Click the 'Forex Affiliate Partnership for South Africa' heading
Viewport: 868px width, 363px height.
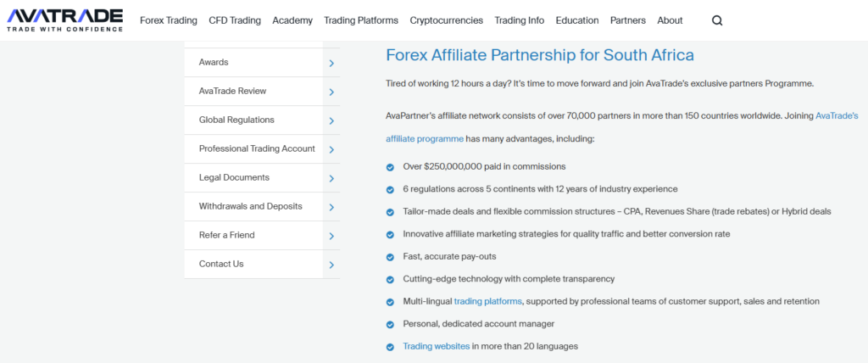pos(540,55)
